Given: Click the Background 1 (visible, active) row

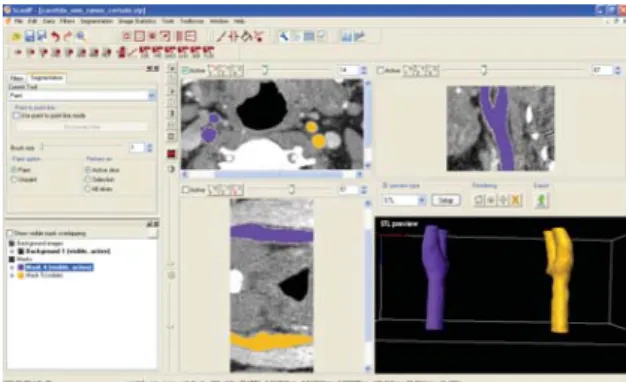Looking at the screenshot, I should 68,251.
